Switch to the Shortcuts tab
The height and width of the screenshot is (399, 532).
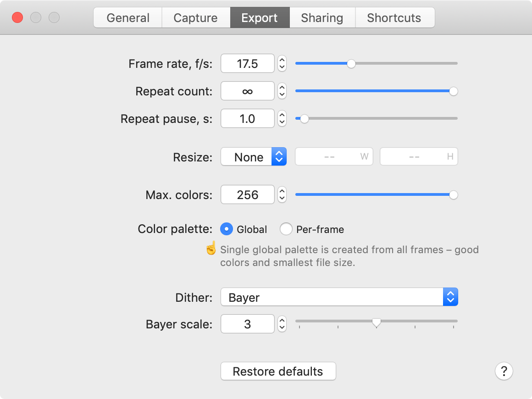point(394,18)
